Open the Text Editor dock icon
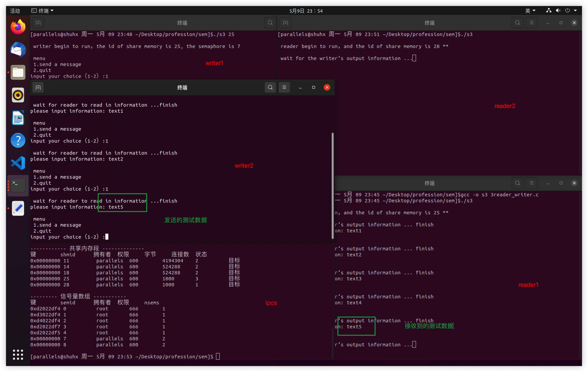The width and height of the screenshot is (588, 372). pos(18,208)
